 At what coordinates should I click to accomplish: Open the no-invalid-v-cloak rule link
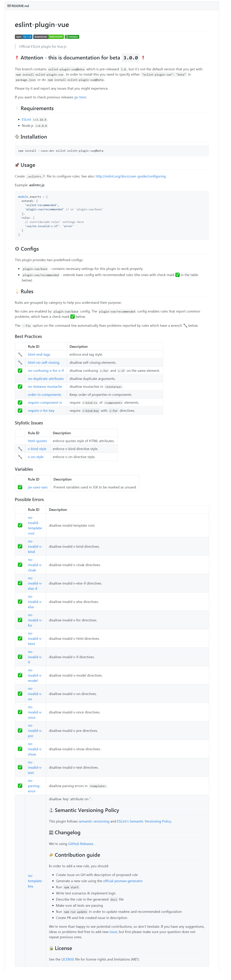[35, 565]
